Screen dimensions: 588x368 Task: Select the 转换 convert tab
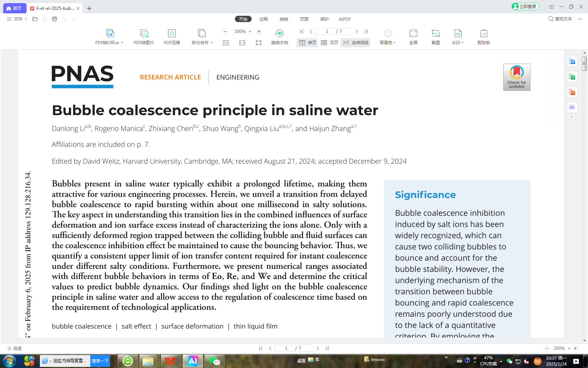284,19
